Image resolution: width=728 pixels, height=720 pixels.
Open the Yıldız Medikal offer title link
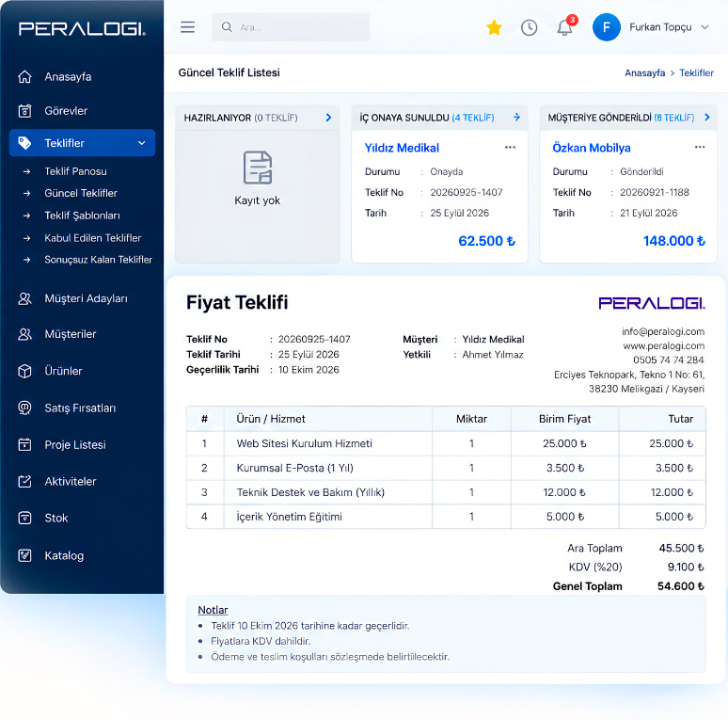point(402,148)
